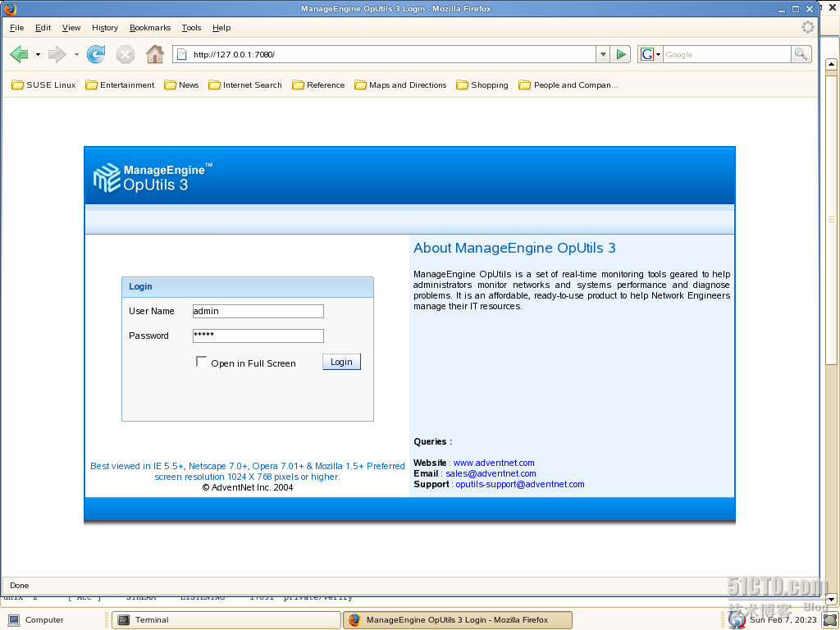Expand the Forward history dropdown arrow
The image size is (840, 630).
point(76,54)
